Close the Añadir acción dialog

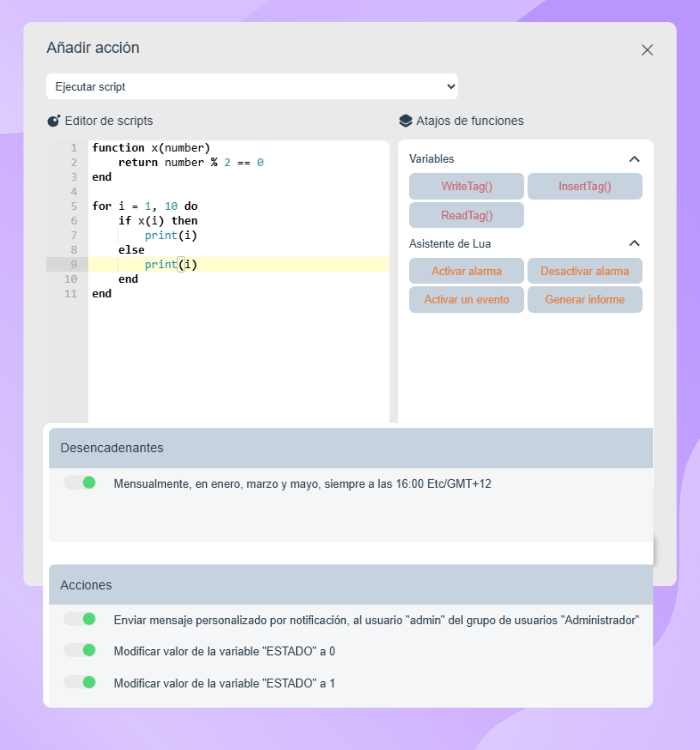tap(647, 50)
